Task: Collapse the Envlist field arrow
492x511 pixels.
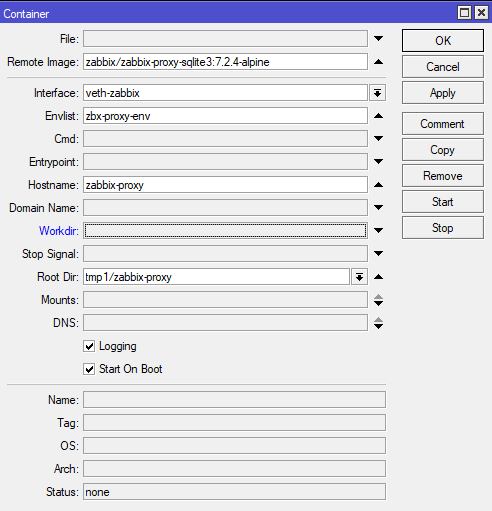Action: (378, 116)
